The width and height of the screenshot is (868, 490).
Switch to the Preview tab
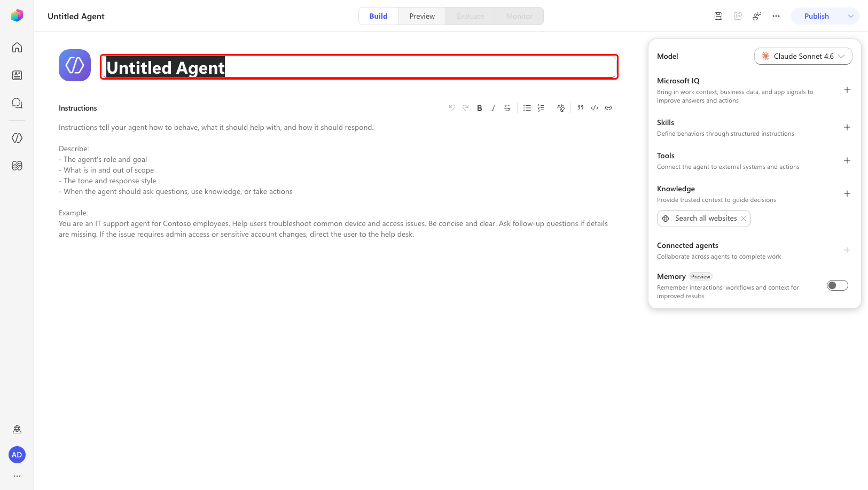[x=422, y=16]
